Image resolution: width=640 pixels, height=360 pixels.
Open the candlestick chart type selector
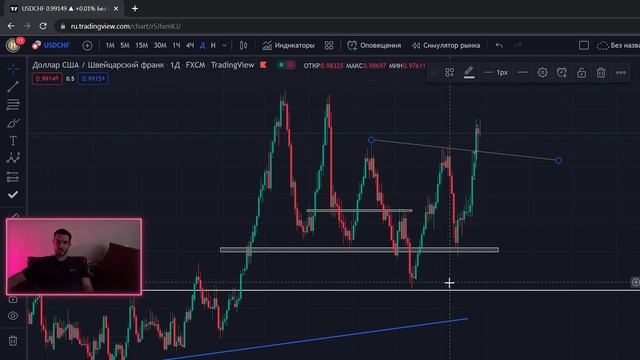point(243,46)
